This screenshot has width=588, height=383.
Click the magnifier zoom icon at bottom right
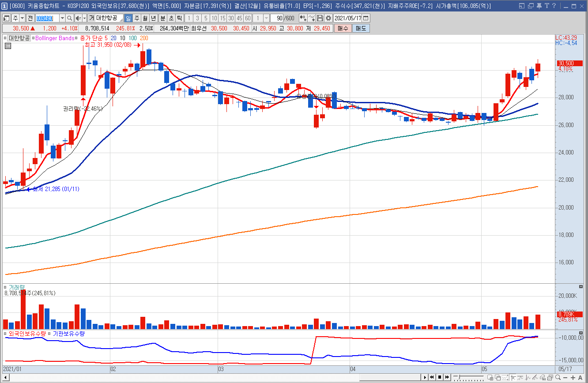click(x=558, y=377)
